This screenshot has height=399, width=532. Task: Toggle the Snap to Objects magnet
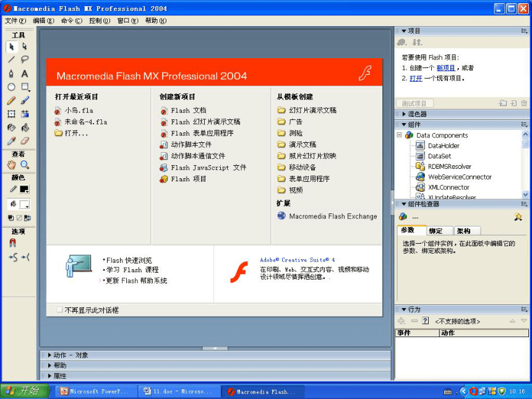(x=13, y=243)
